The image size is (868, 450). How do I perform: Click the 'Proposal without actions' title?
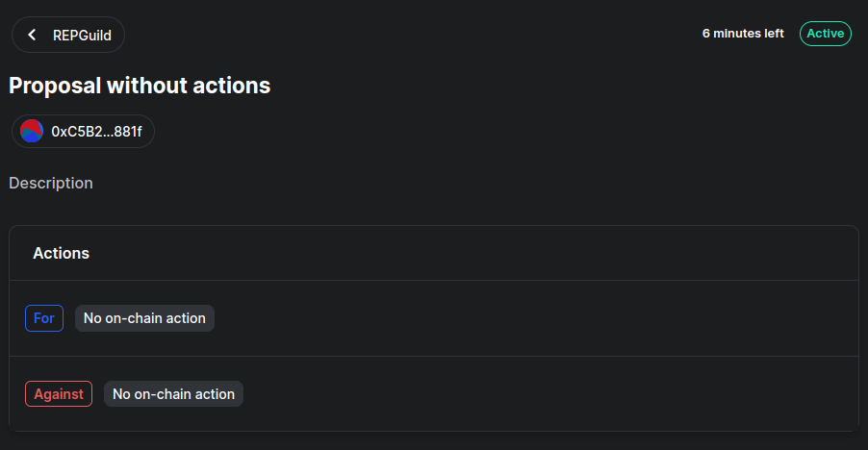[x=140, y=86]
